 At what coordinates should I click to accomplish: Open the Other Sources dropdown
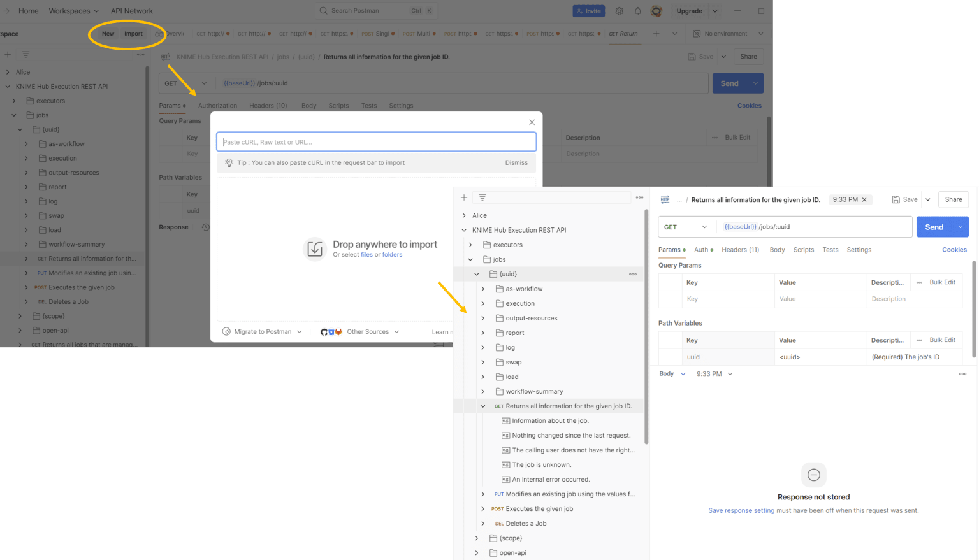[372, 331]
